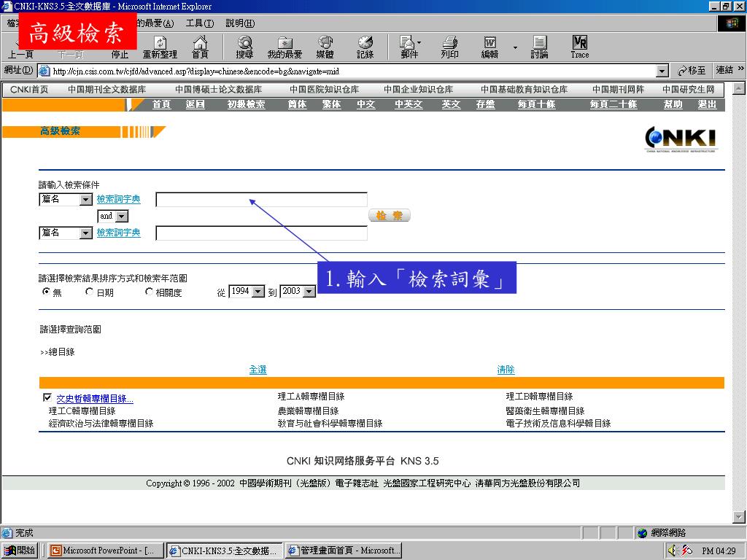This screenshot has height=560, width=747.
Task: Click the second search term input field
Action: [262, 233]
